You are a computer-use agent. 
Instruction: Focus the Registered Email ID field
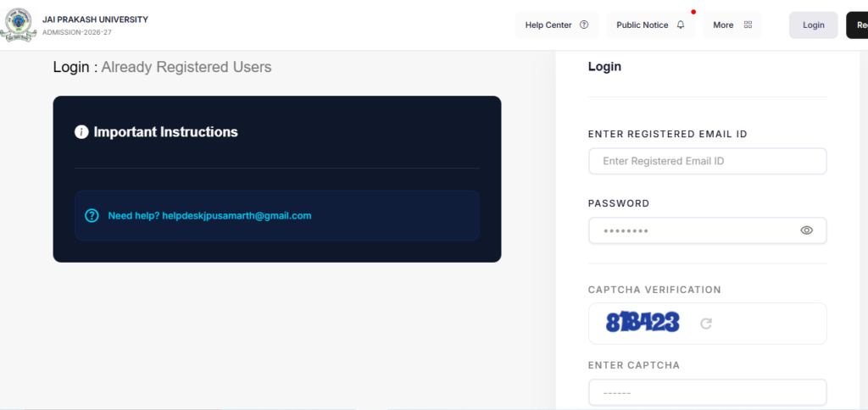pos(708,161)
